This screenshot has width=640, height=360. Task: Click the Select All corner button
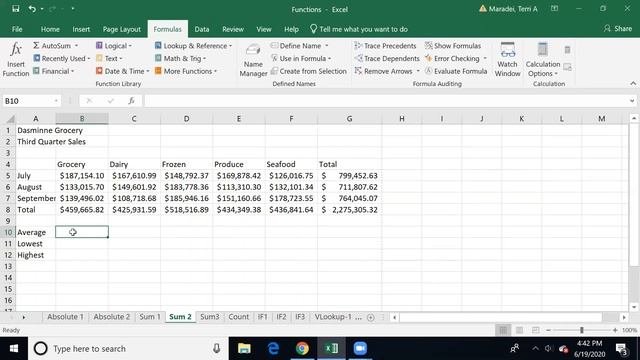coord(10,119)
